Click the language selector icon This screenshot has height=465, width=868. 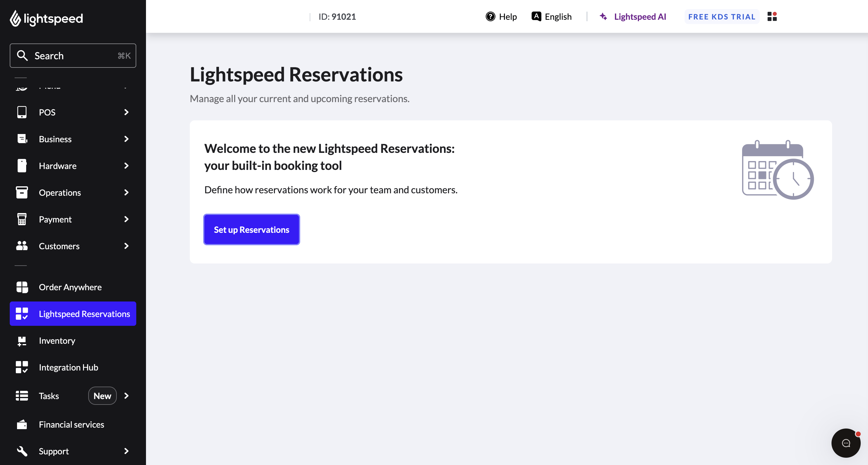point(536,16)
